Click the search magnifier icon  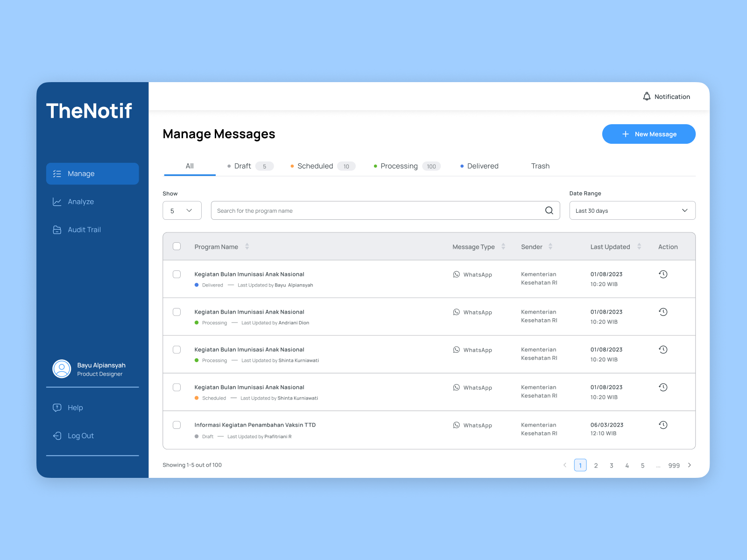click(x=548, y=210)
